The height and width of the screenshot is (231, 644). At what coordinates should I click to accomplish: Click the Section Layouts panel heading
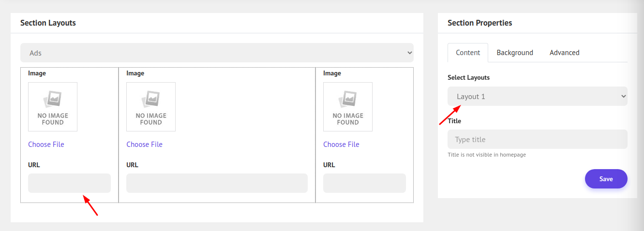(48, 23)
